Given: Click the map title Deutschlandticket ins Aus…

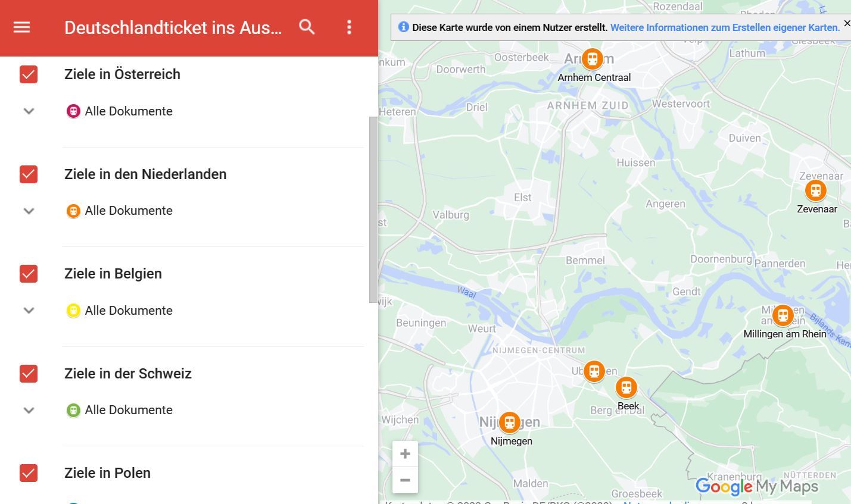Looking at the screenshot, I should click(173, 27).
